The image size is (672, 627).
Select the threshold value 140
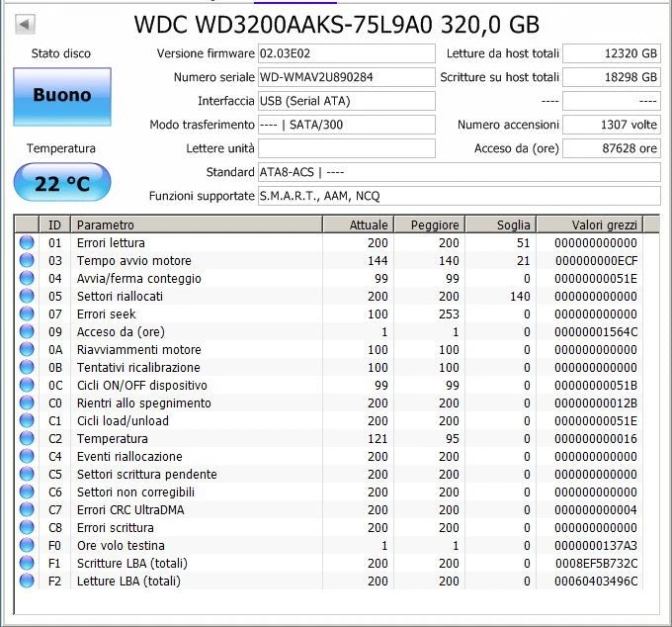520,296
